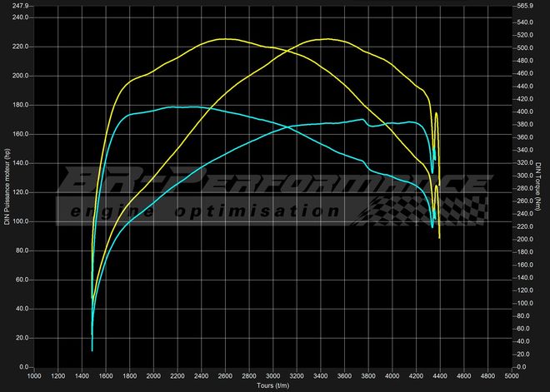Click 80.0 on the hp power axis

(23, 251)
